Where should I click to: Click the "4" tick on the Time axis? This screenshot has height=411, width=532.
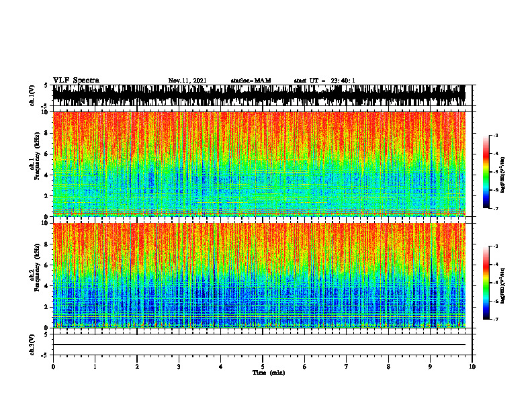[x=221, y=367]
